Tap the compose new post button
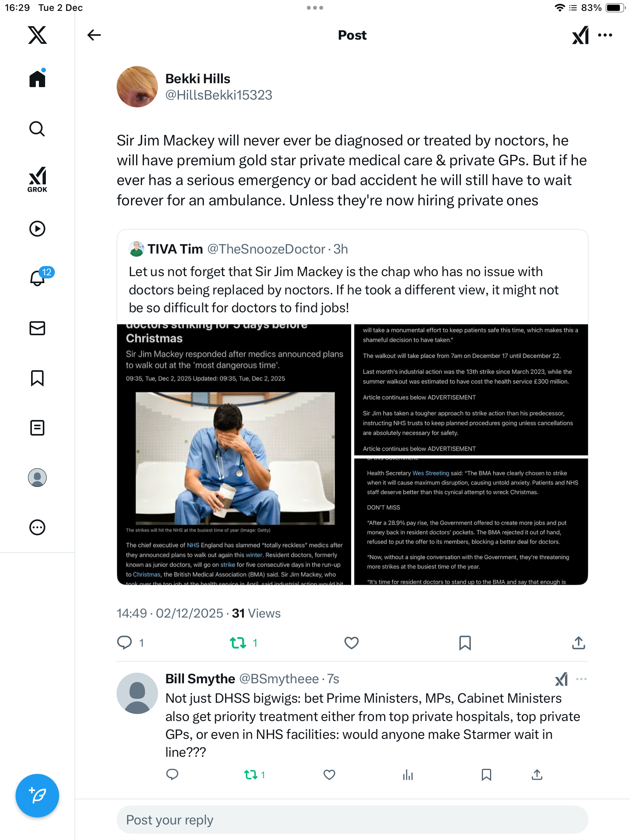Screen dimensions: 630x840 37,795
